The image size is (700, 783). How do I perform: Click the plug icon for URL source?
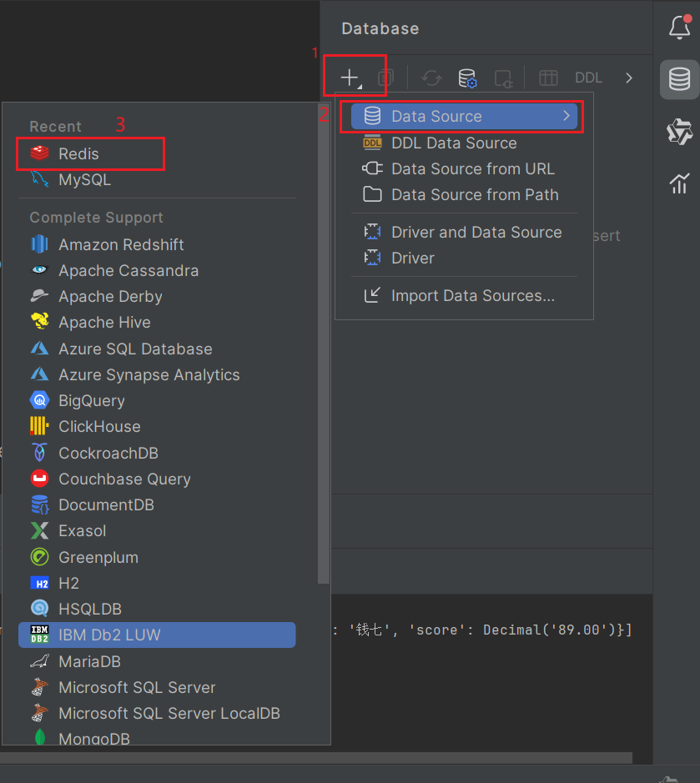click(372, 168)
